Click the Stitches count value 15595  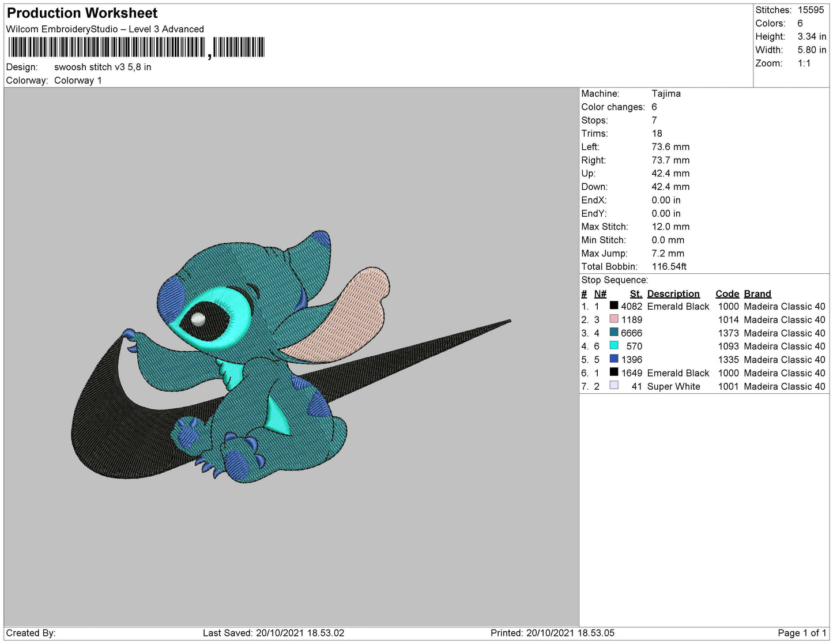coord(811,10)
